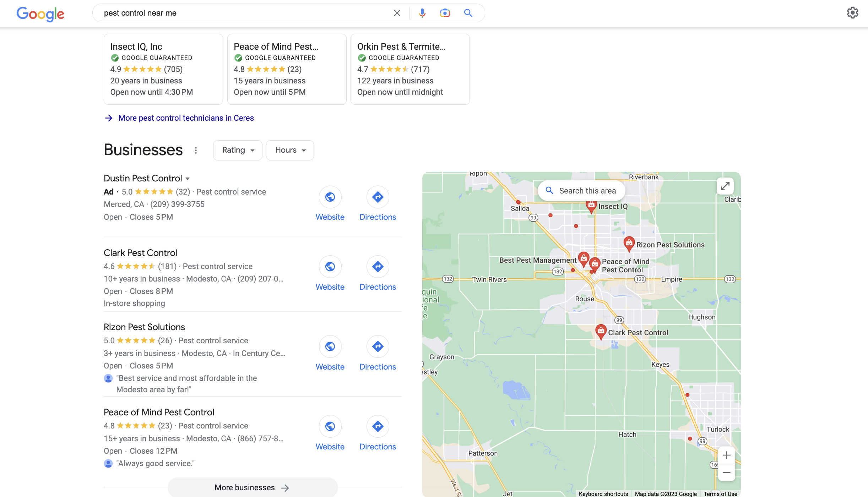Open the Rating filter dropdown

click(x=238, y=150)
